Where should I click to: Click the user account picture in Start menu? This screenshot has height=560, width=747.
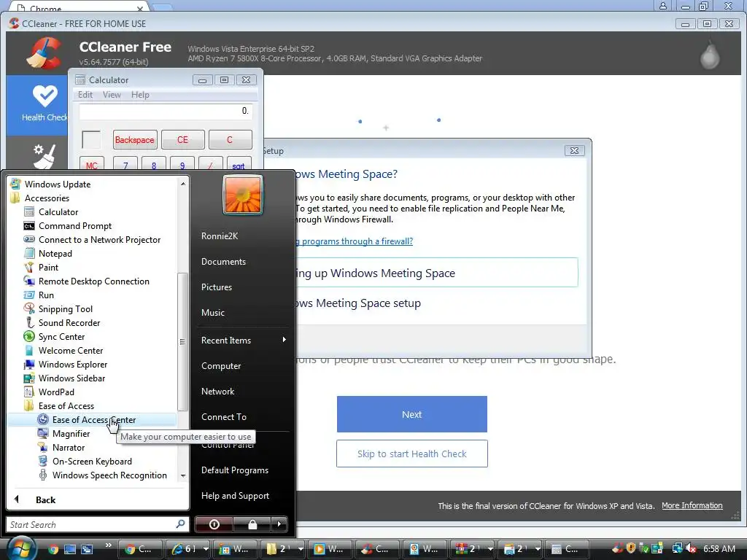(242, 195)
